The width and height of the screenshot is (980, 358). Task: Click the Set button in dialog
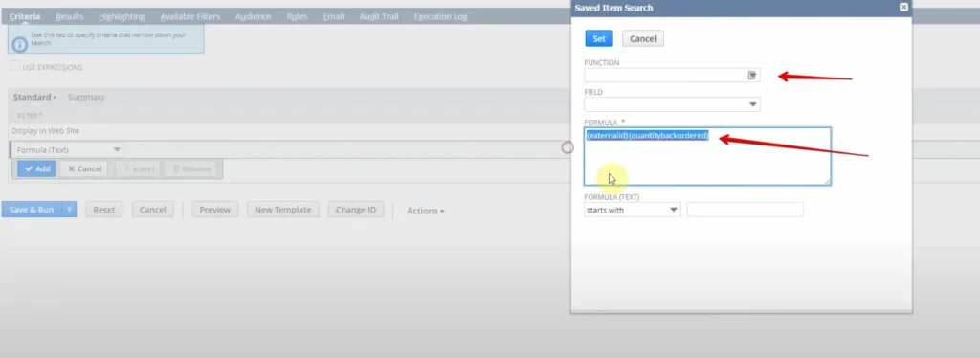tap(599, 38)
